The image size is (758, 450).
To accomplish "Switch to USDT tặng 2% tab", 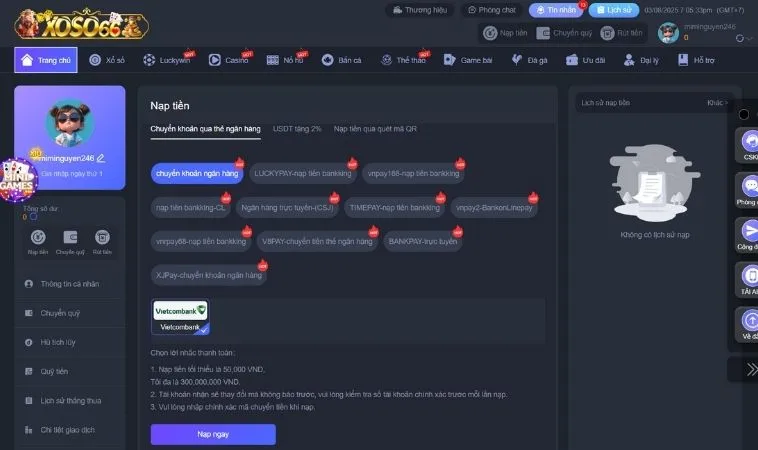I will 297,129.
